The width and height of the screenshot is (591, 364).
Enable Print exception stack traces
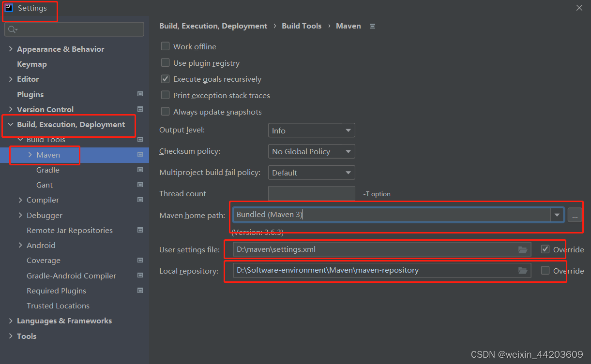[x=165, y=95]
